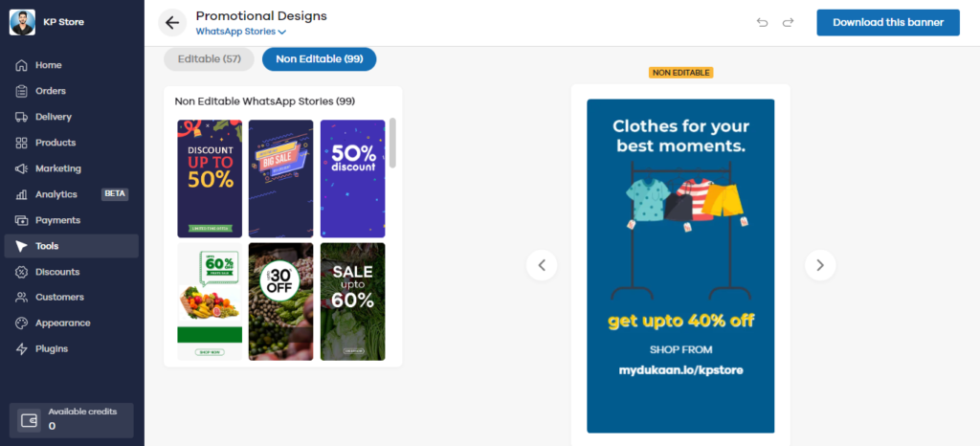Open the Customers menu item

coord(59,297)
